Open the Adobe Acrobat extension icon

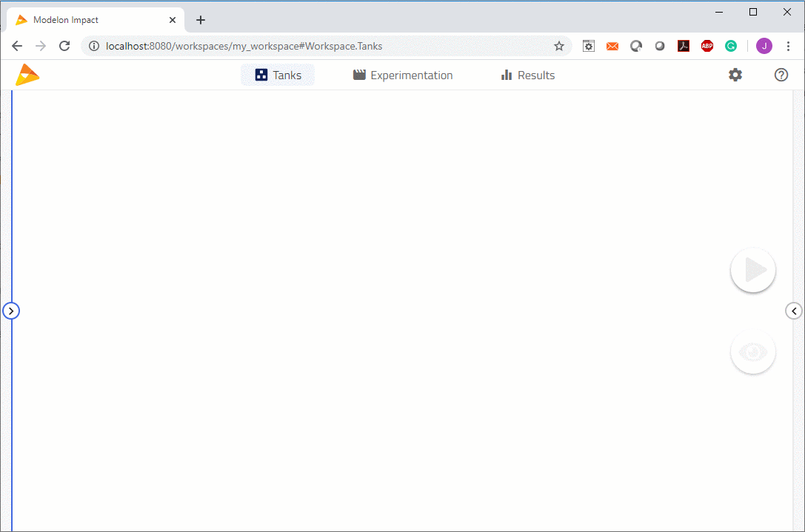click(x=684, y=46)
